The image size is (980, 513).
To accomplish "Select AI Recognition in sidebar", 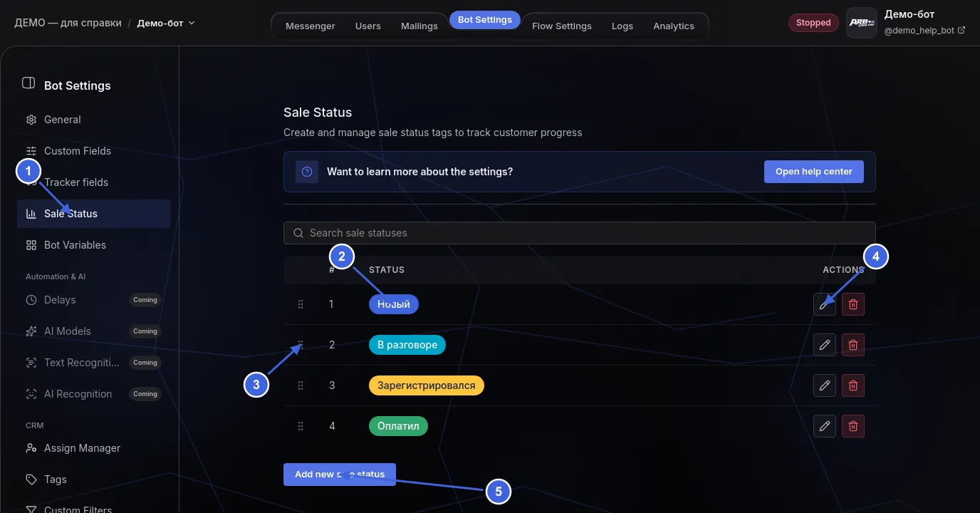I will click(93, 394).
